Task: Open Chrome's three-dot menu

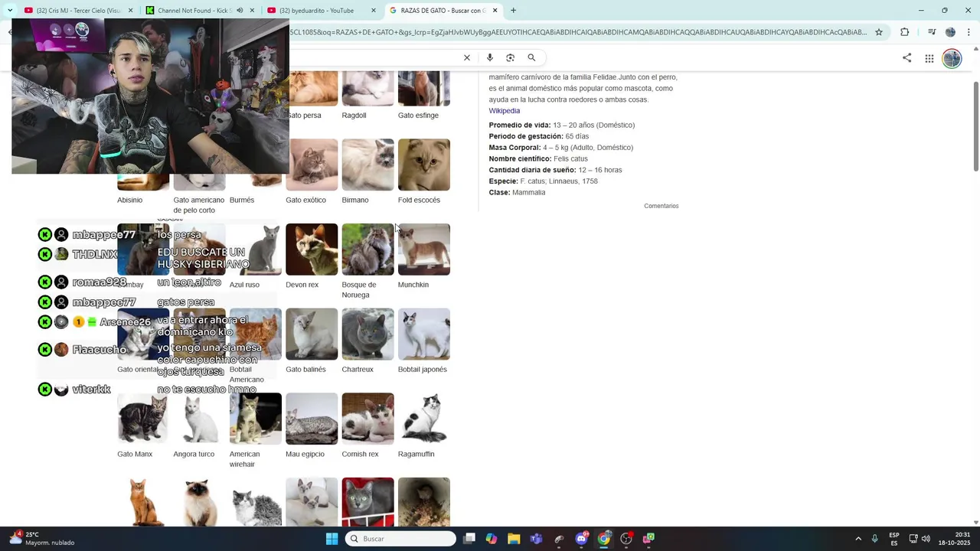Action: coord(969,32)
